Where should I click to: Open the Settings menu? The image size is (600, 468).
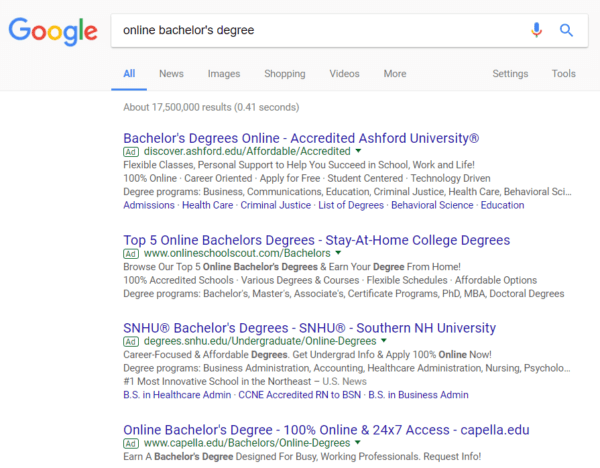[510, 73]
